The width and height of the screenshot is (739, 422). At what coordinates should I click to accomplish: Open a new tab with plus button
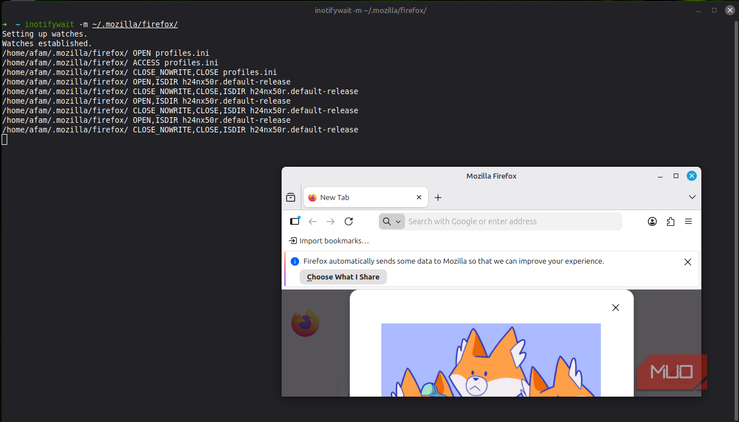coord(438,198)
